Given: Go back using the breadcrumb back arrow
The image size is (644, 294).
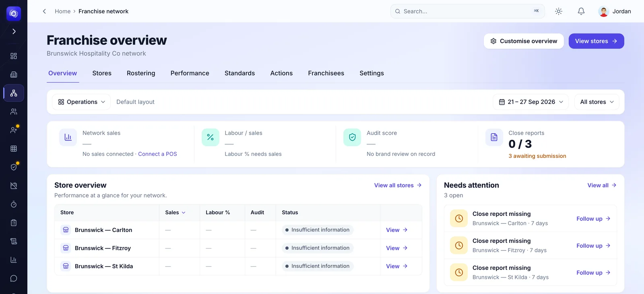Looking at the screenshot, I should coord(44,11).
